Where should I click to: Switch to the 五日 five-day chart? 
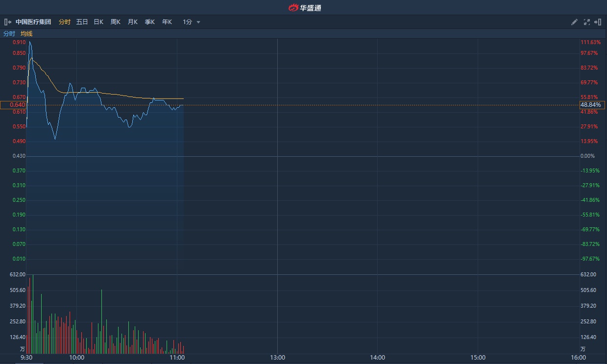tap(82, 22)
